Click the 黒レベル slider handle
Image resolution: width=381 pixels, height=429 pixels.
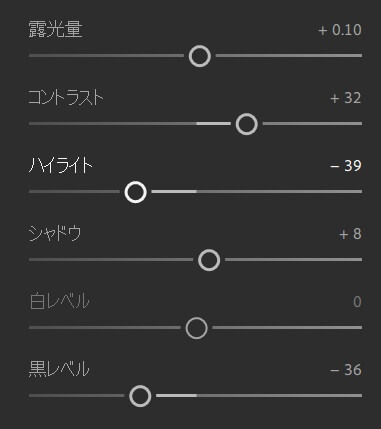click(x=140, y=396)
